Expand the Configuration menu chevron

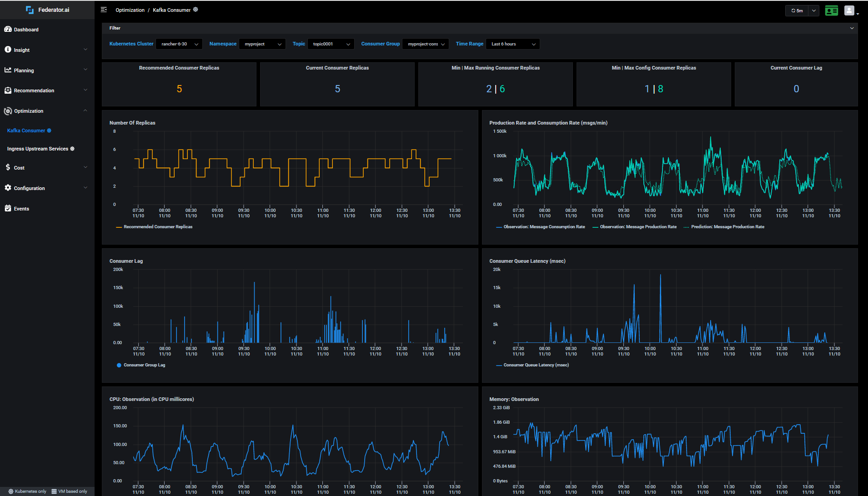pos(85,188)
